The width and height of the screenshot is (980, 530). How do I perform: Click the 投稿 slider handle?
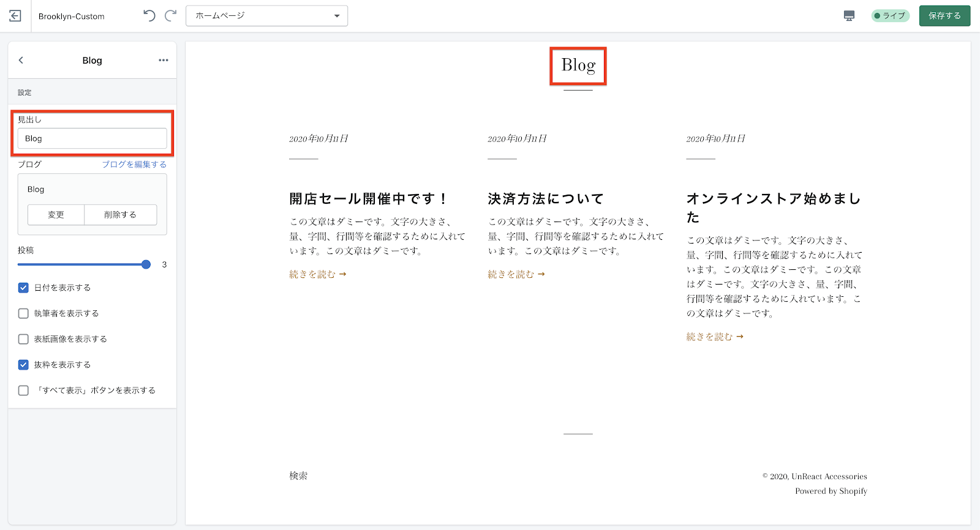coord(146,264)
